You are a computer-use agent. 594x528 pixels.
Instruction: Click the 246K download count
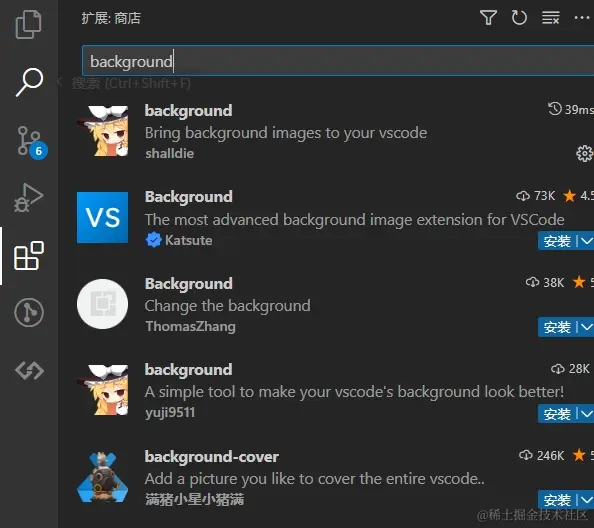[x=542, y=455]
